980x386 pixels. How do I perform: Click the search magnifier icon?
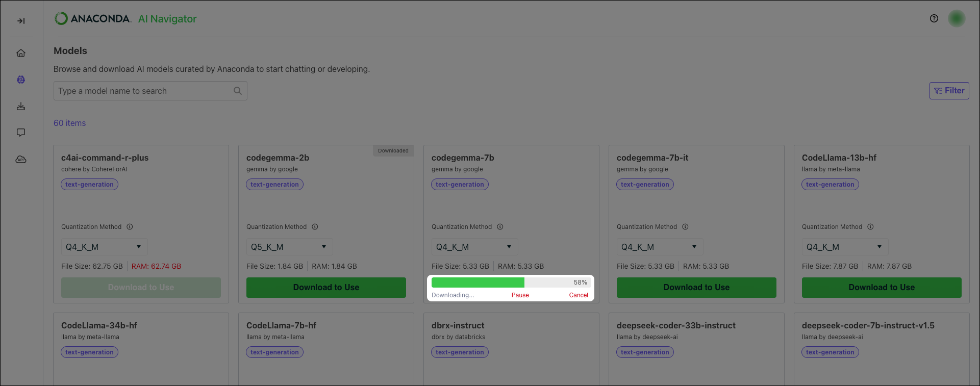coord(238,91)
